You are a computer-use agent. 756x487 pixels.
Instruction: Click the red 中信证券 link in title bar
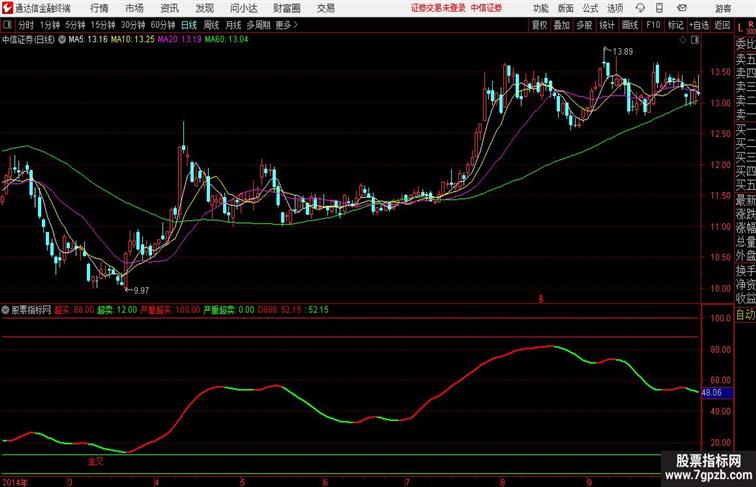[x=486, y=8]
